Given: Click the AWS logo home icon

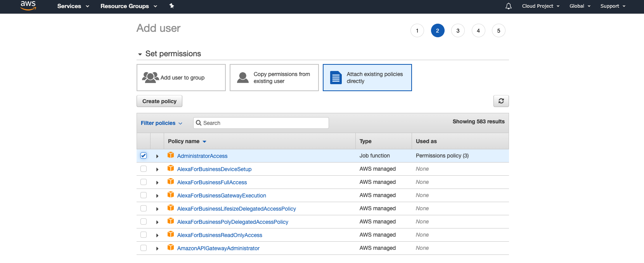Looking at the screenshot, I should point(28,5).
